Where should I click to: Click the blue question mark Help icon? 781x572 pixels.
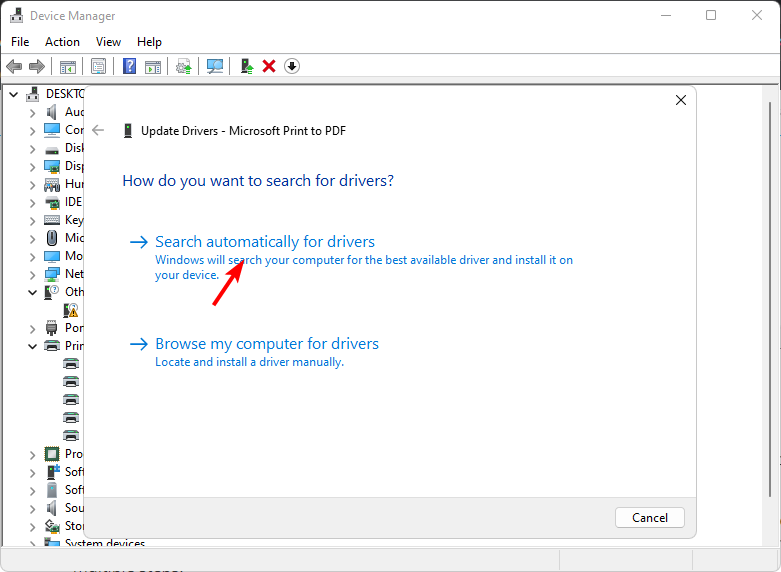pos(130,66)
